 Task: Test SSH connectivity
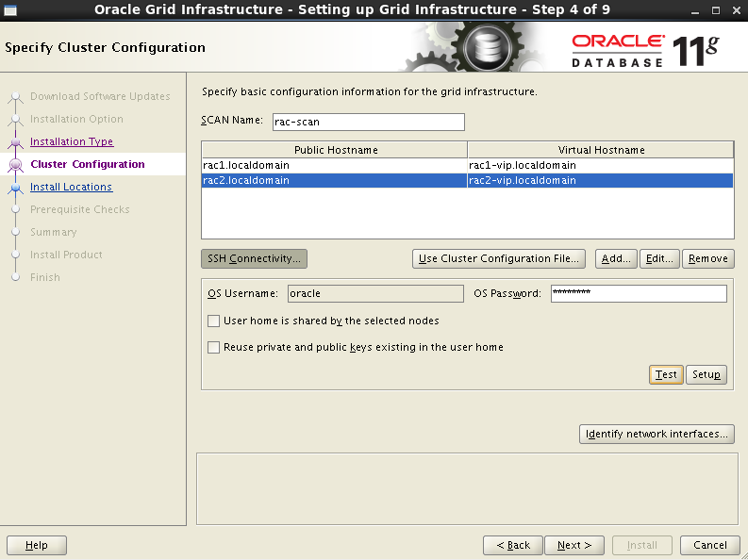(x=666, y=374)
